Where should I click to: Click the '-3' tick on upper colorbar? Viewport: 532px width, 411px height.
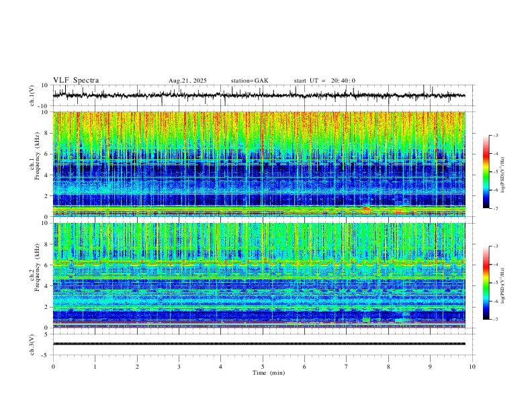tap(495, 135)
